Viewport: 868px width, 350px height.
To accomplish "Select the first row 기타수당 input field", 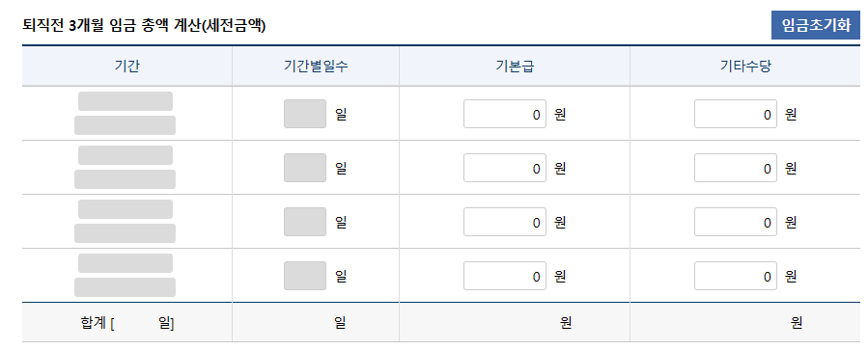I will [736, 114].
